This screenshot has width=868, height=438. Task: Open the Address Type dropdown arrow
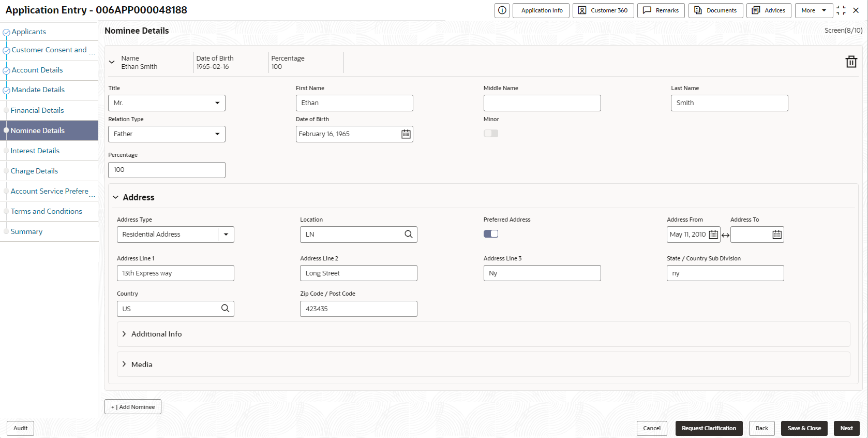[226, 235]
